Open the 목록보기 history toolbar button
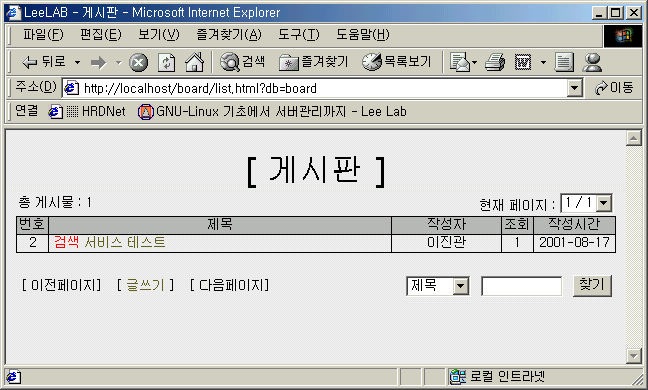Screen dimensions: 648x390 point(397,62)
